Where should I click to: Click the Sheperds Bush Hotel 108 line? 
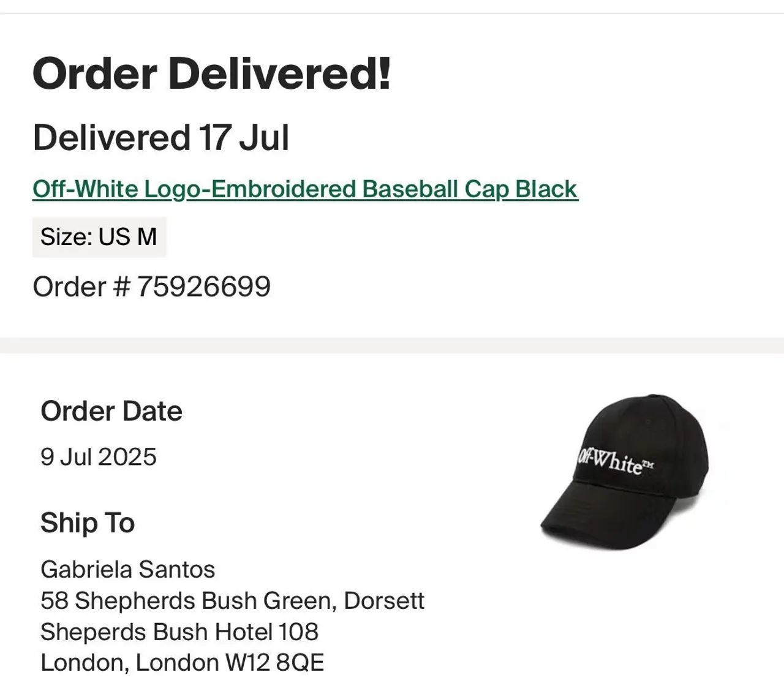pos(179,632)
